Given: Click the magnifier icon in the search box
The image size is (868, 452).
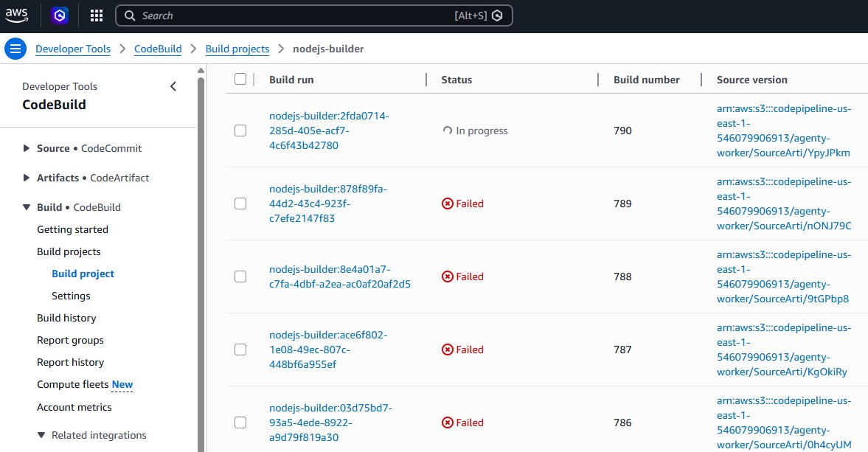Looking at the screenshot, I should [130, 15].
